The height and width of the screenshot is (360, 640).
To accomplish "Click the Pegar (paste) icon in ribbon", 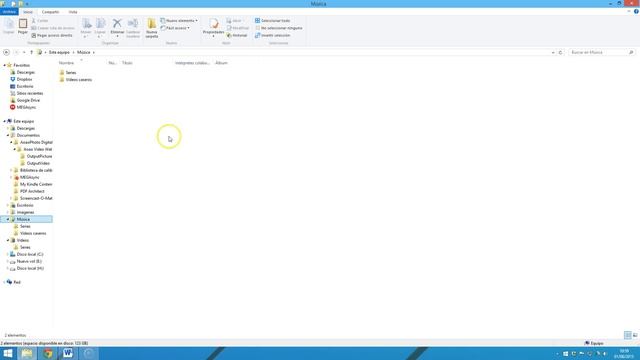I will (x=23, y=24).
